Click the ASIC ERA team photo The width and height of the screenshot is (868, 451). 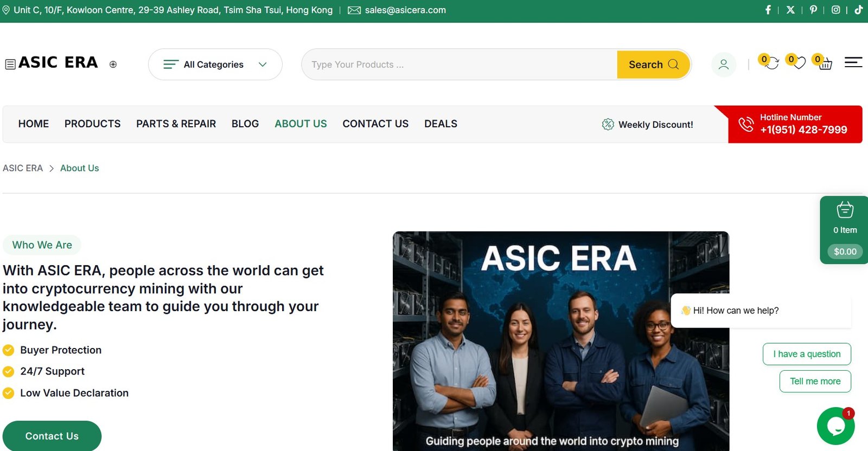561,341
